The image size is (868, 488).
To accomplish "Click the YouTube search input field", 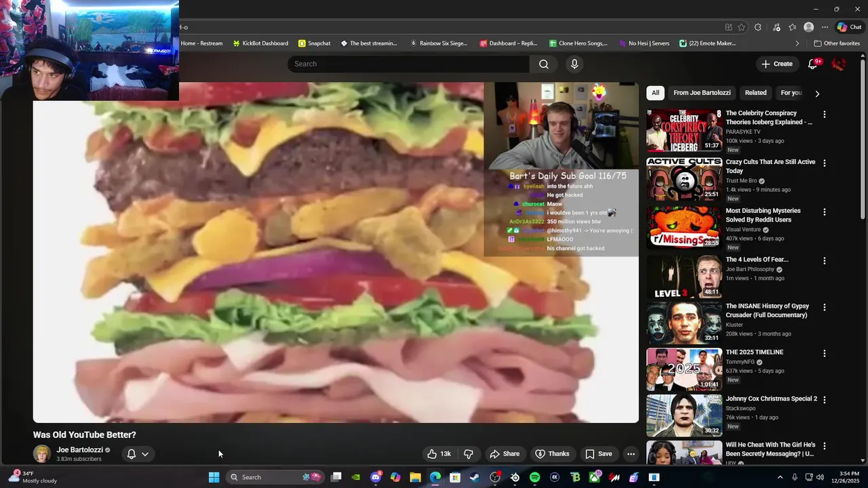I will [408, 64].
